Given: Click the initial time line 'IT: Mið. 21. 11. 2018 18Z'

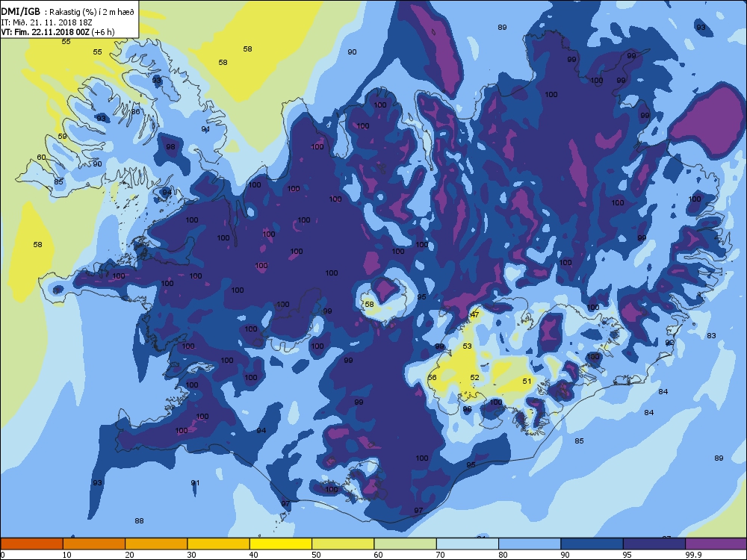Looking at the screenshot, I should pyautogui.click(x=46, y=22).
